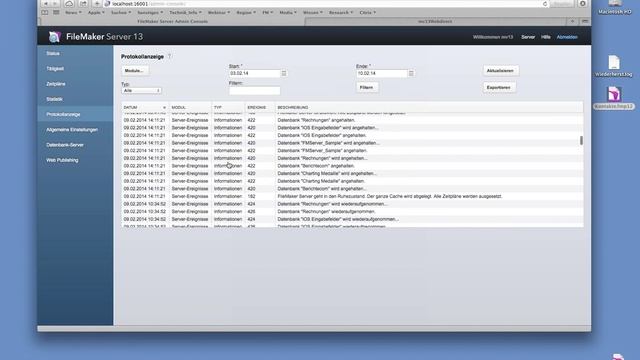Expand the Research bookmarks folder
The image size is (640, 360).
pos(341,13)
